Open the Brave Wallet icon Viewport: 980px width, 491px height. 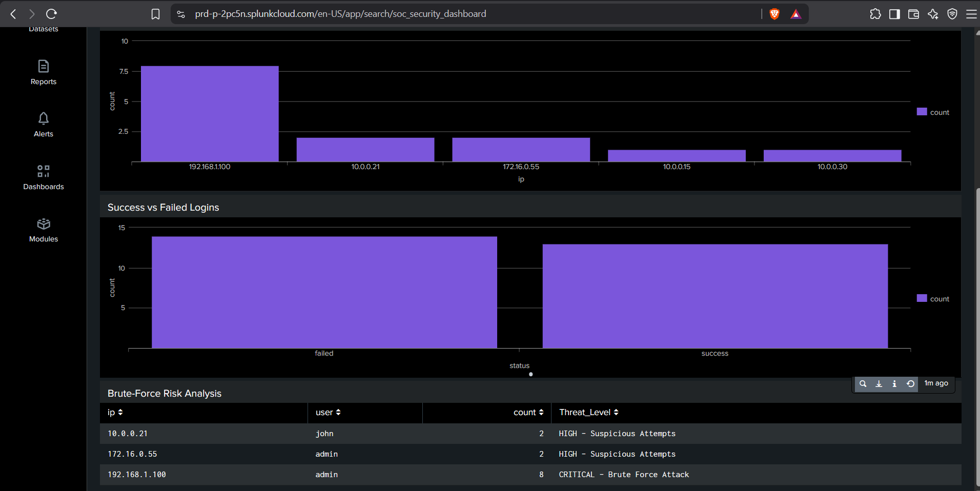pyautogui.click(x=913, y=14)
